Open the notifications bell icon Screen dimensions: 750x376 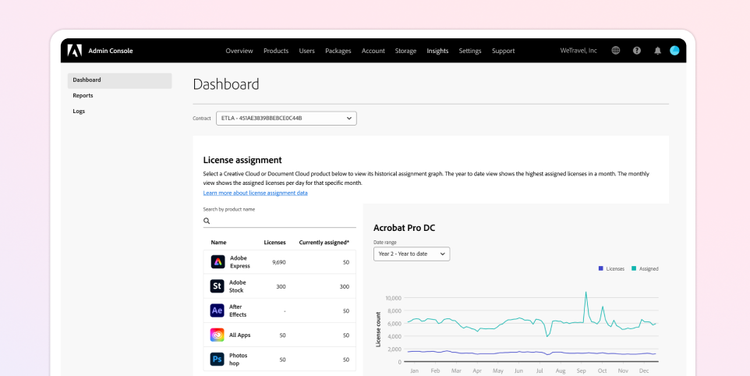tap(658, 50)
